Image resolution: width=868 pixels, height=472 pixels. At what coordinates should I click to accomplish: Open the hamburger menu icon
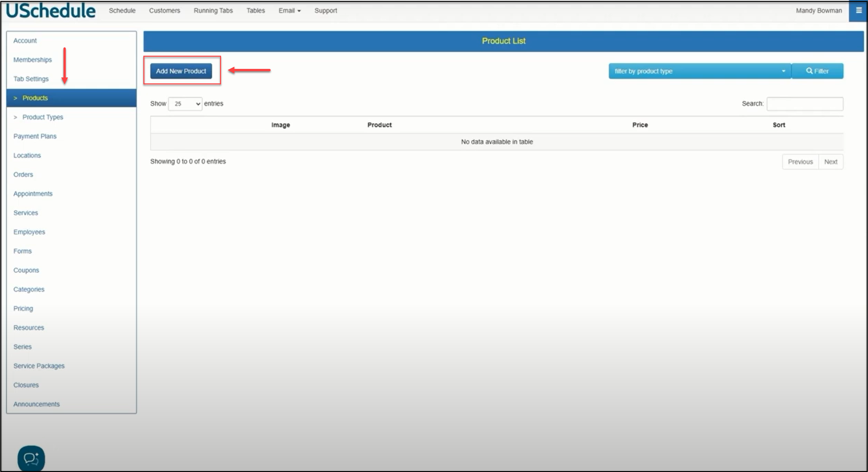click(858, 11)
